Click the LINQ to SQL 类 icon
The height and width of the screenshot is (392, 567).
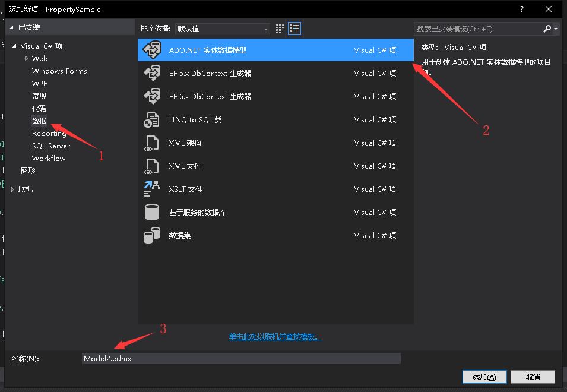pos(151,119)
